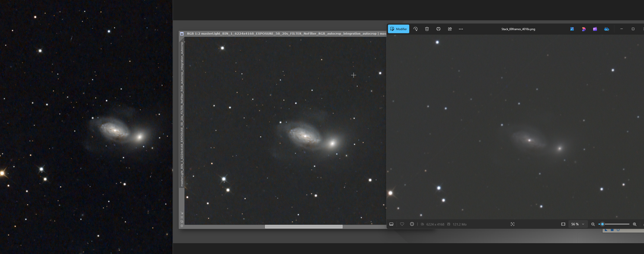
Task: Open the 56 % zoom dropdown
Action: click(577, 224)
